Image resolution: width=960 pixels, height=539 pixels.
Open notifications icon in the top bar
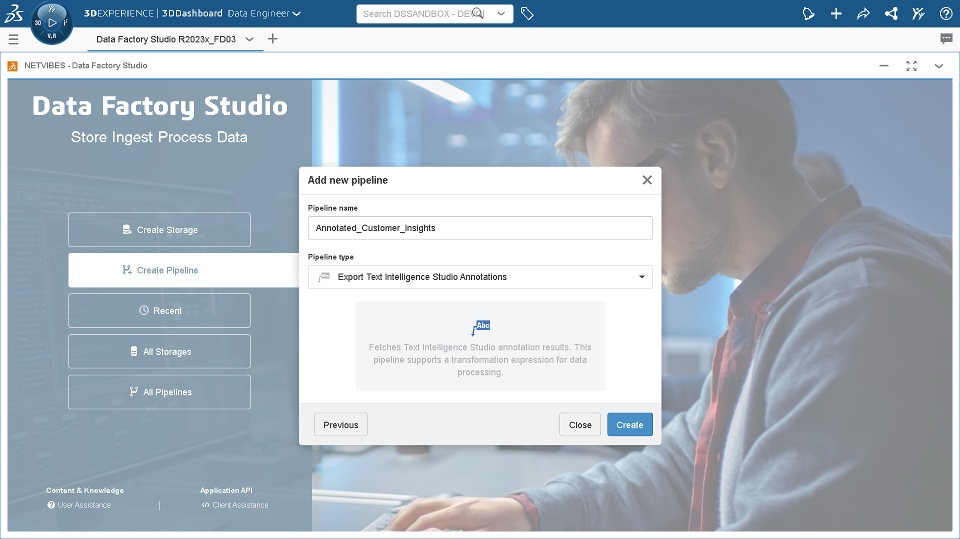(808, 13)
